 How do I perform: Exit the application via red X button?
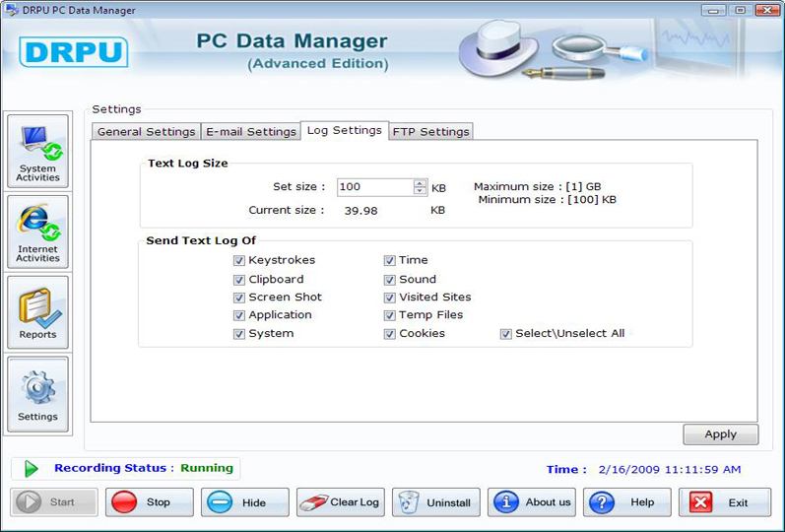[724, 501]
